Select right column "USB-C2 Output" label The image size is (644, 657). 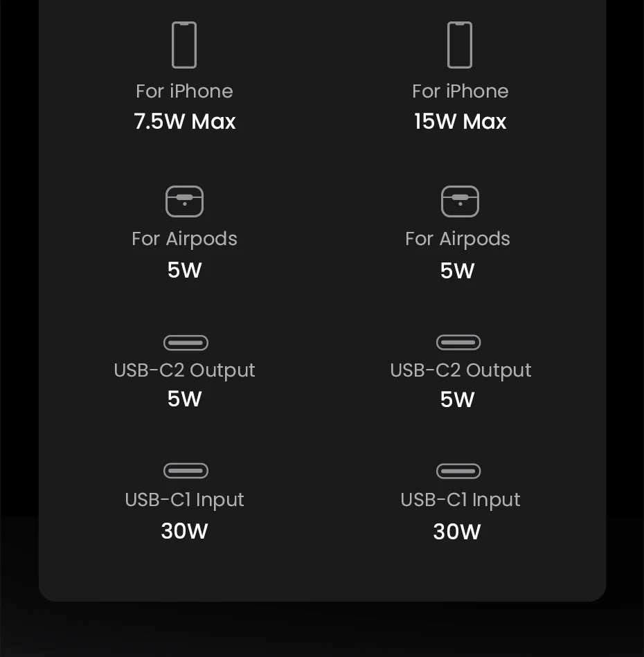point(460,370)
